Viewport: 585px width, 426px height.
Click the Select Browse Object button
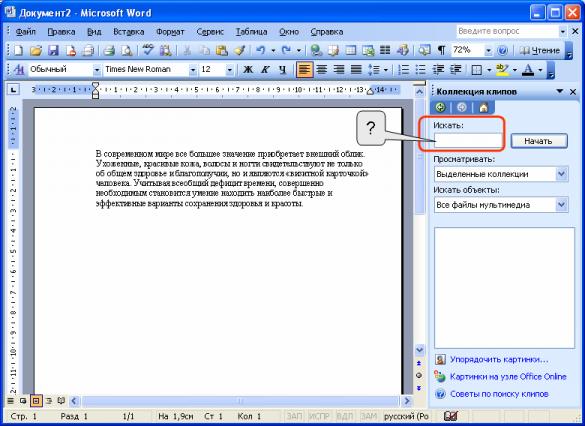[419, 375]
